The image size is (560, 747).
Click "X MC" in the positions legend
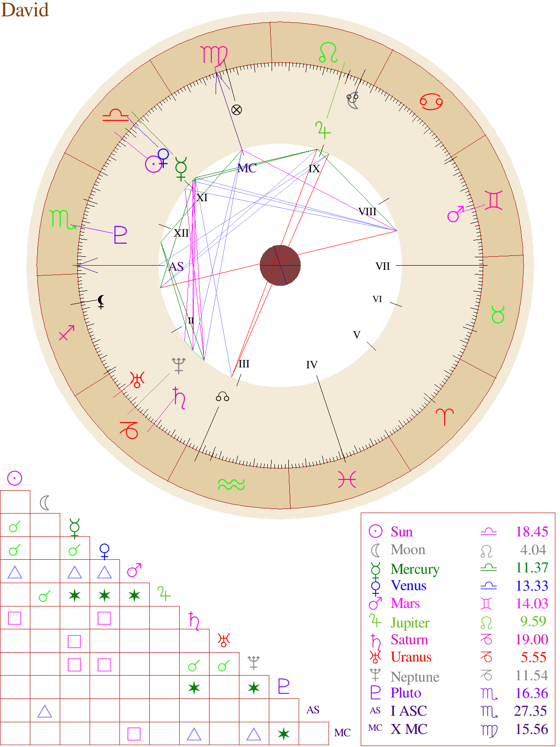click(x=409, y=729)
